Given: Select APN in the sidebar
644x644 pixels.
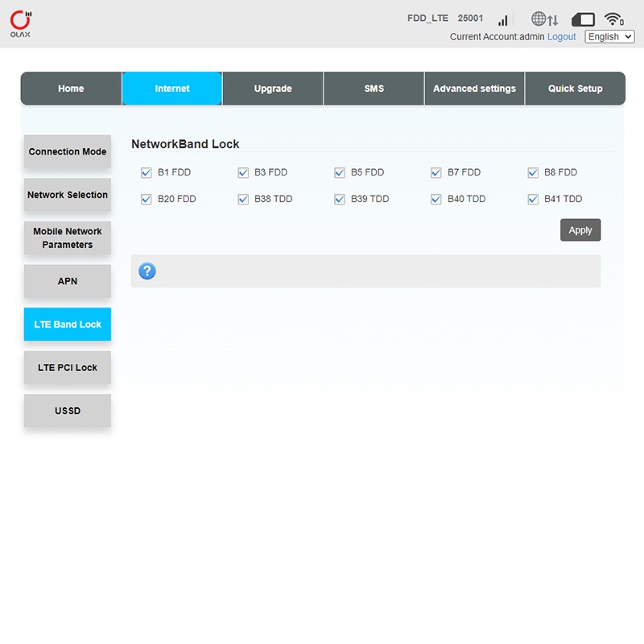Looking at the screenshot, I should 68,282.
